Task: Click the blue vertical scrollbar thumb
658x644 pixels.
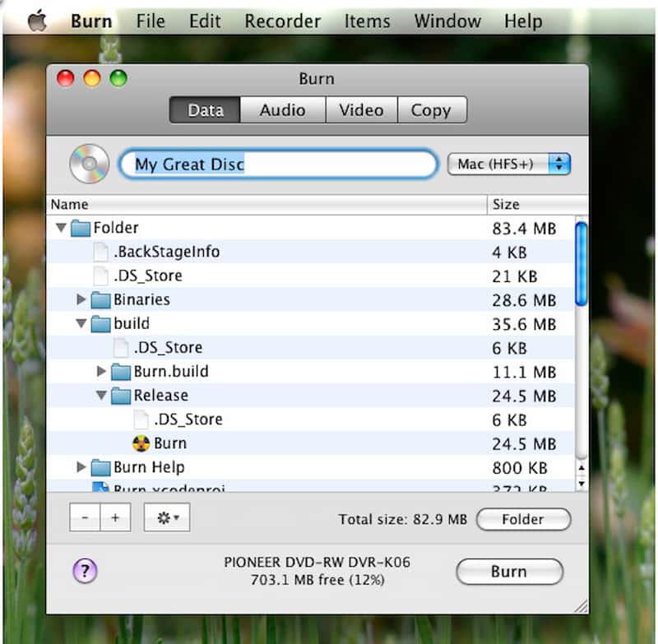Action: pos(581,263)
